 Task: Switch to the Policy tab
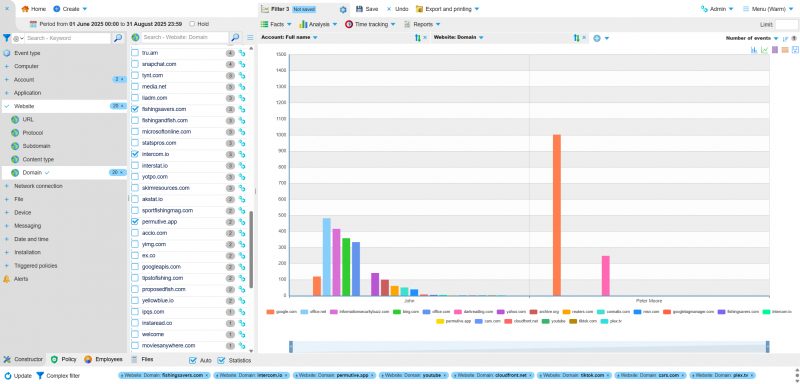pyautogui.click(x=64, y=360)
